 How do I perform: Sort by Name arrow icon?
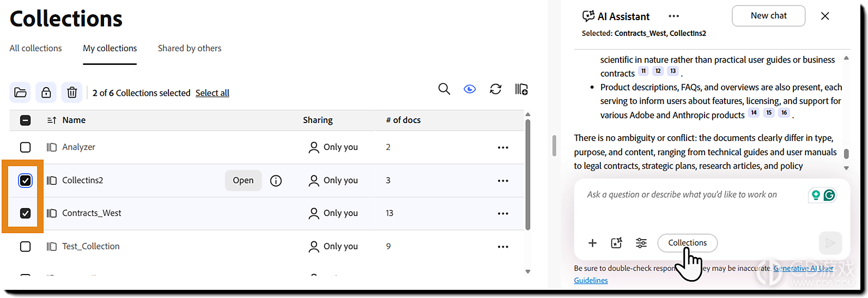pyautogui.click(x=52, y=120)
